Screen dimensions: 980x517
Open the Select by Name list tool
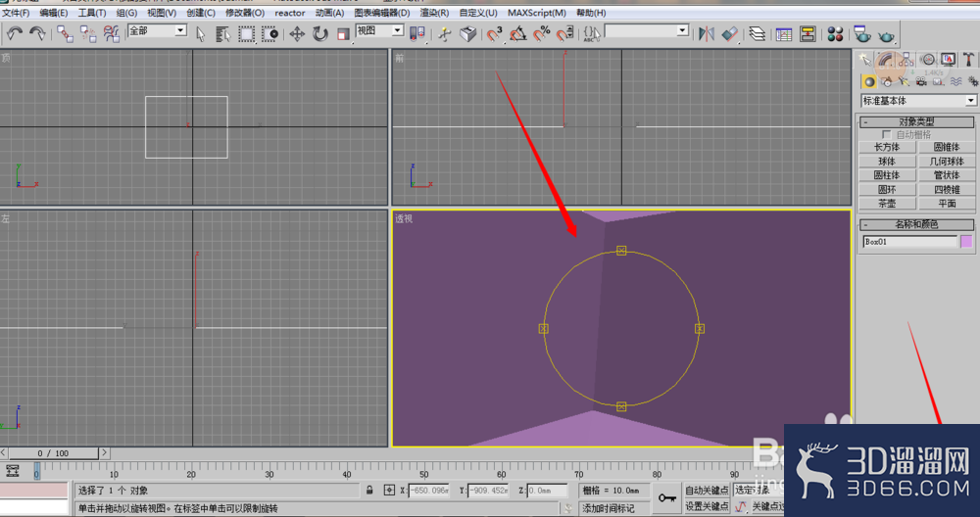[x=223, y=33]
